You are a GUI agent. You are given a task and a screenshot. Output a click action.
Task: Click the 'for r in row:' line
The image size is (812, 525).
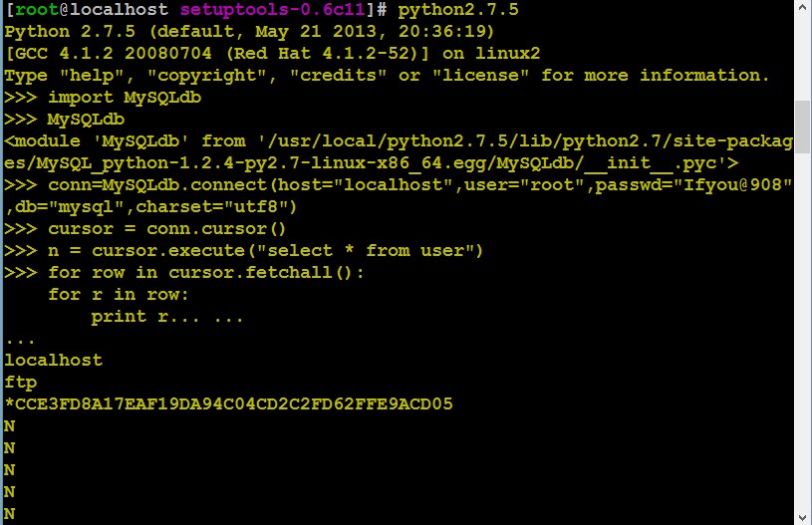click(119, 295)
